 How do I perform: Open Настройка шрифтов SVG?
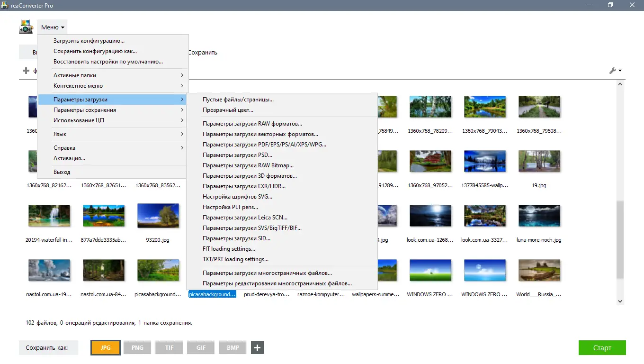[x=238, y=196]
